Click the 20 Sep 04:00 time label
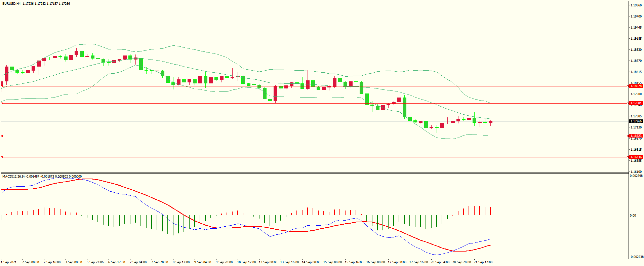The width and height of the screenshot is (644, 266). [x=440, y=262]
